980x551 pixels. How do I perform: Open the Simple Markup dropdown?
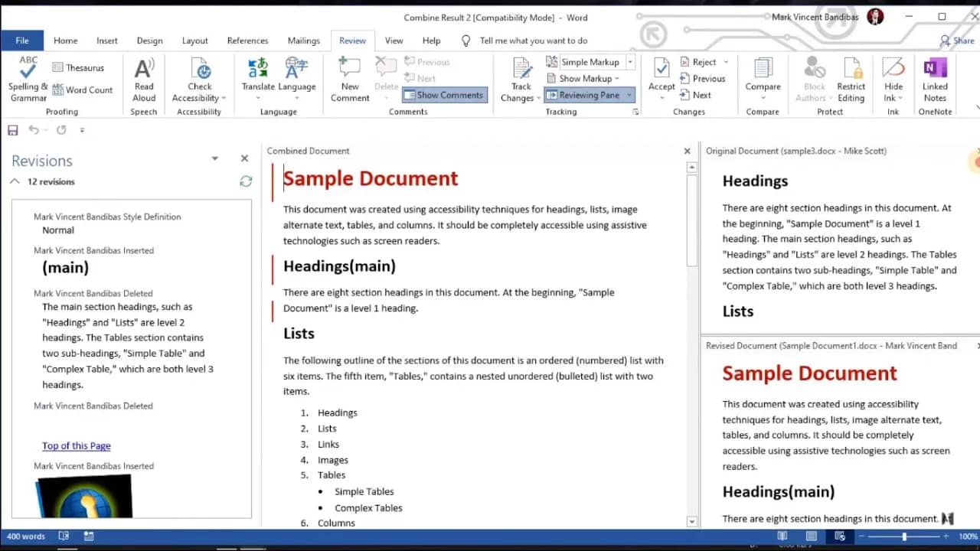(629, 61)
